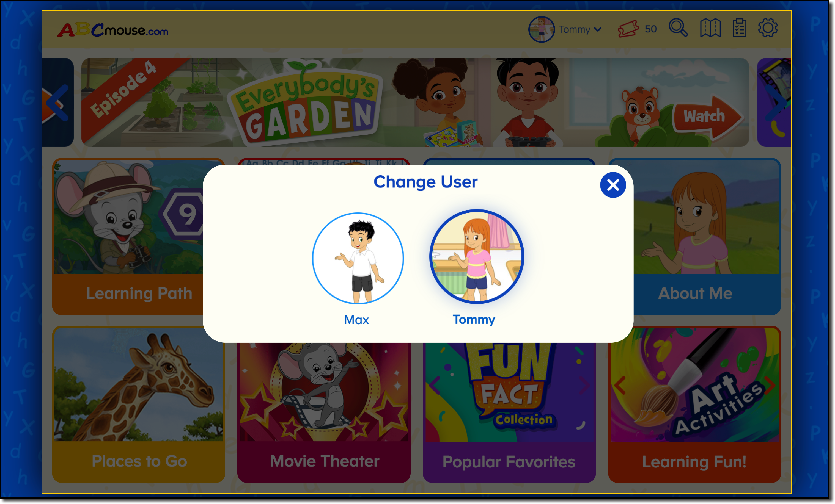Choose Tommy's avatar in Change User
This screenshot has height=504, width=835.
coord(476,256)
